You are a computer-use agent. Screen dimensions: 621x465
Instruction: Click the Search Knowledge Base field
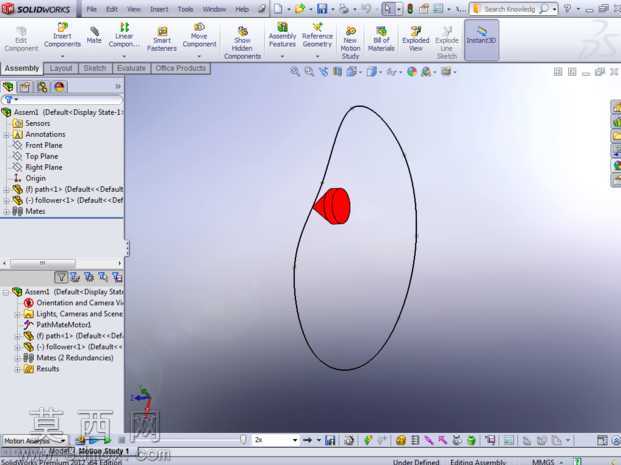tap(509, 9)
